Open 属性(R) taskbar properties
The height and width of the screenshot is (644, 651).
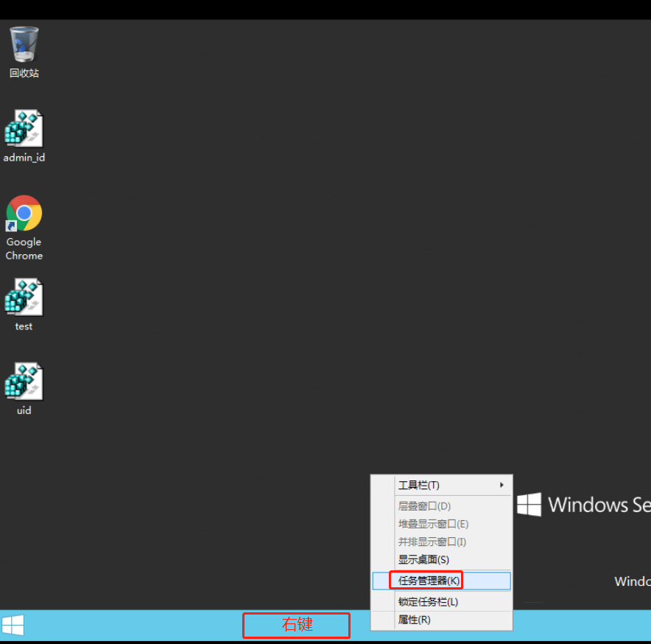click(x=415, y=620)
